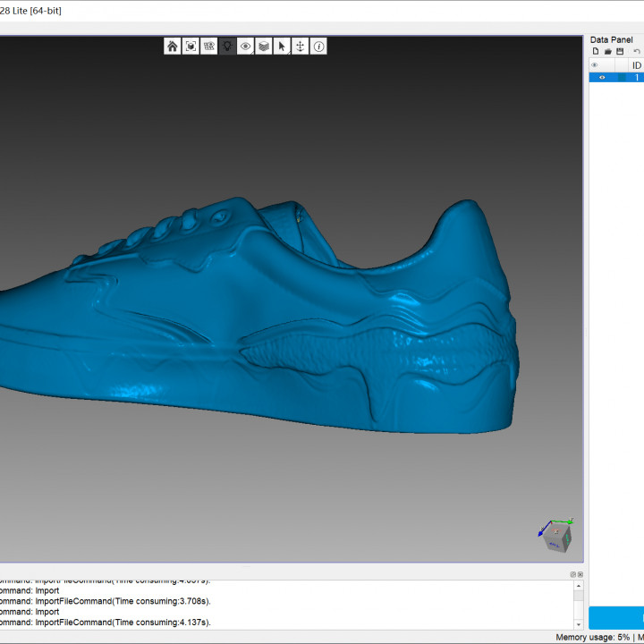
Task: Toggle the light bulb lighting icon
Action: tap(227, 46)
